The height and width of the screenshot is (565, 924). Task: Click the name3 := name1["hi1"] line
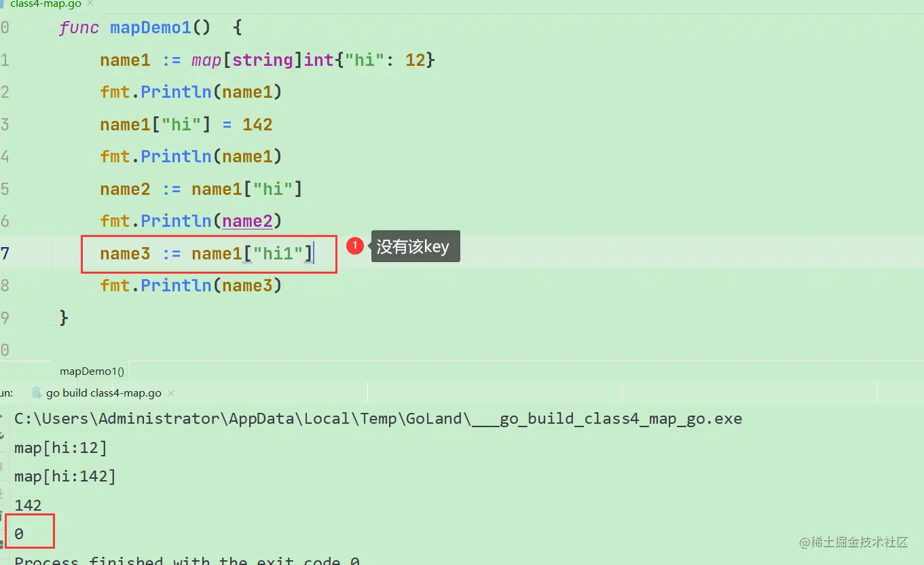(x=206, y=254)
